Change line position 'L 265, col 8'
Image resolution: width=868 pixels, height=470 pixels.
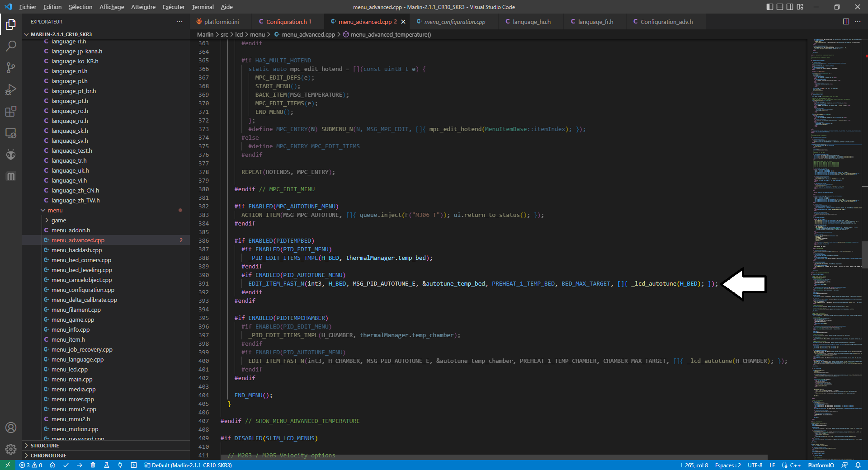coord(694,465)
